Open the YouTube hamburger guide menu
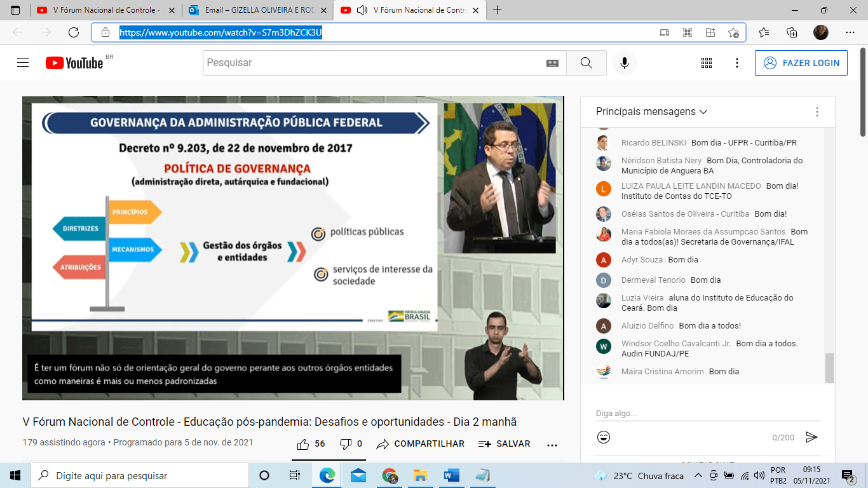868x488 pixels. tap(23, 63)
